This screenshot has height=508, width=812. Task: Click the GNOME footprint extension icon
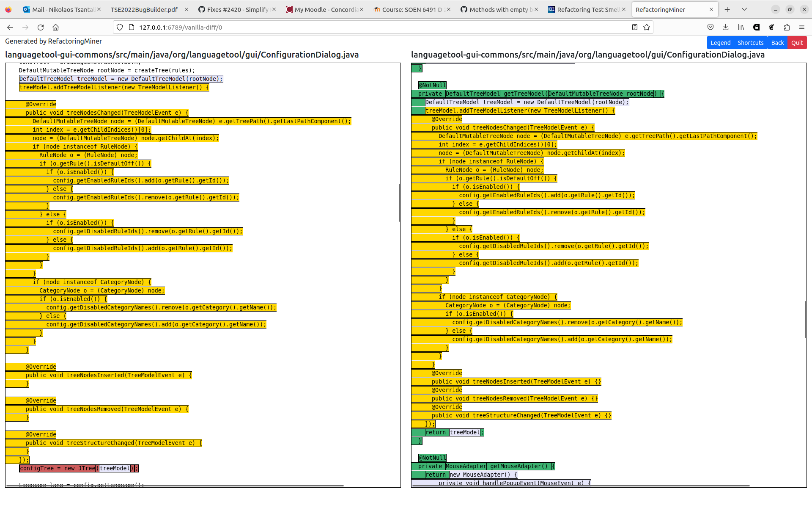coord(757,27)
